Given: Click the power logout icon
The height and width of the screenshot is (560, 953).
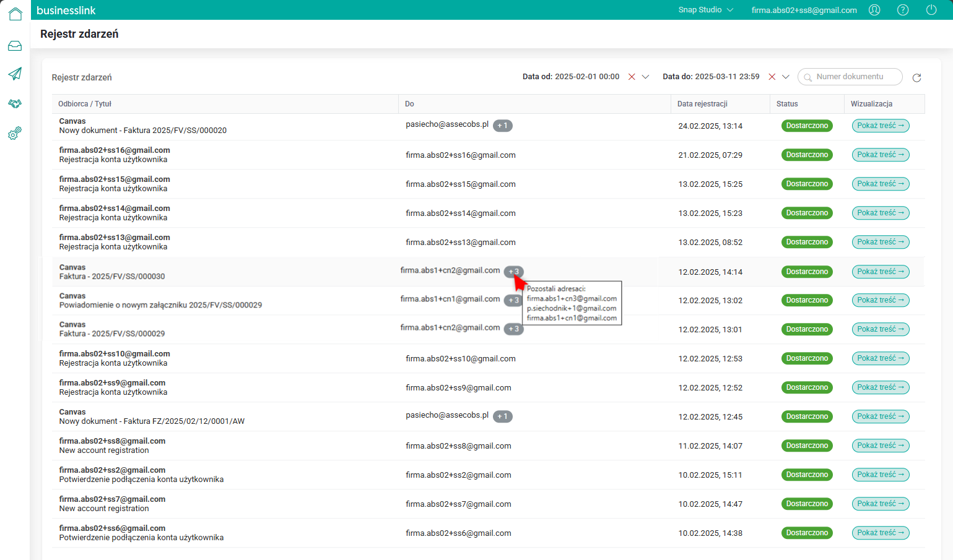Looking at the screenshot, I should click(931, 10).
